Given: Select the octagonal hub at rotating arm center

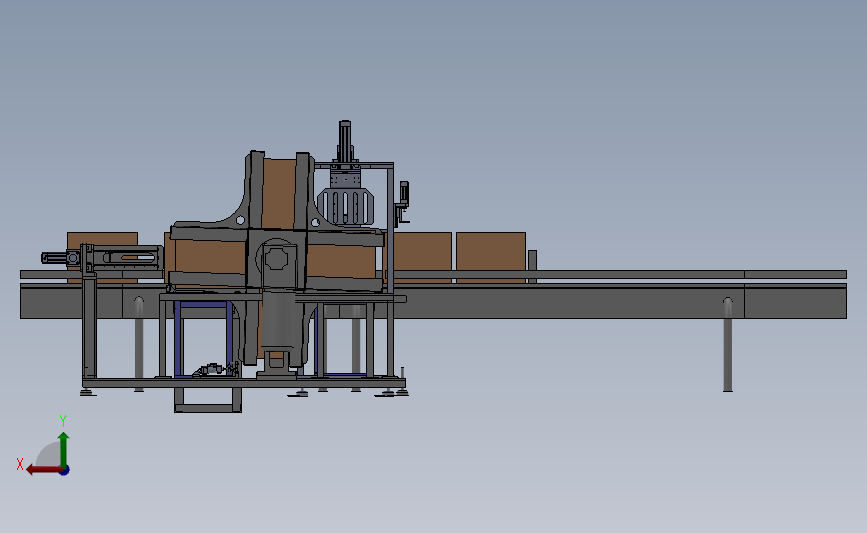Looking at the screenshot, I should pyautogui.click(x=276, y=259).
